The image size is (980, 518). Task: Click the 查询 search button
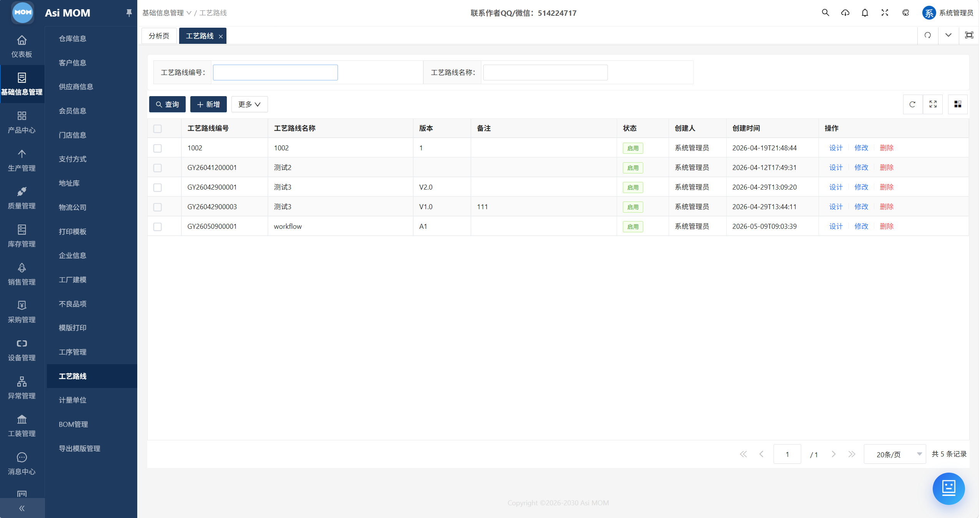167,104
